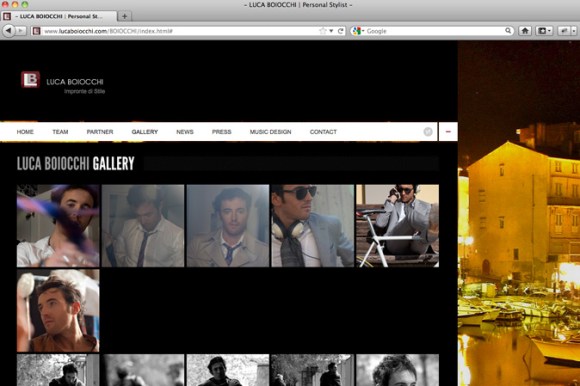
Task: Bookmark this page with the star icon
Action: click(x=323, y=31)
